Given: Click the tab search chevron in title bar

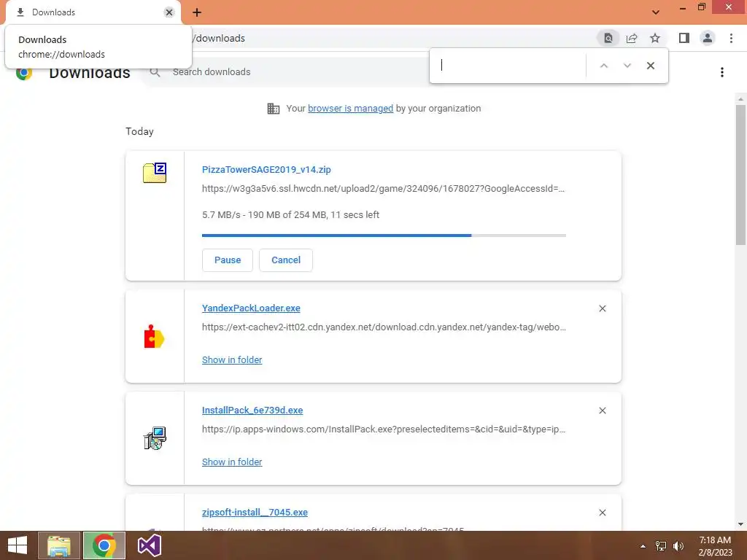Looking at the screenshot, I should coord(656,12).
